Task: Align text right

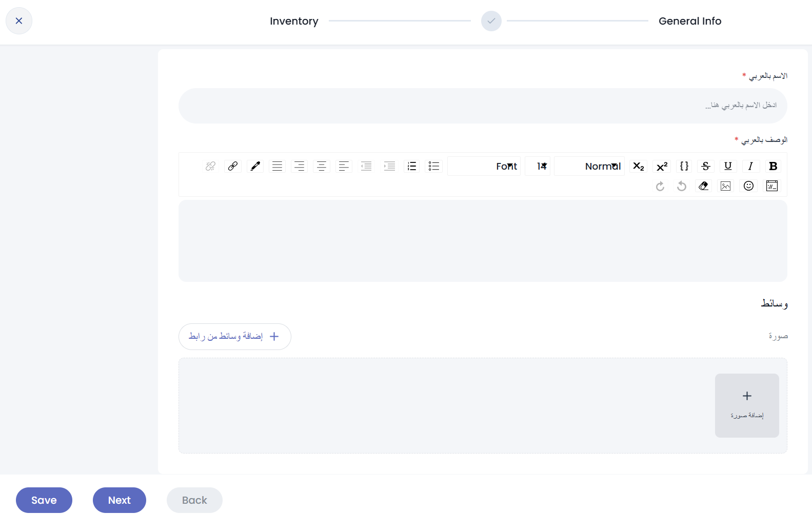Action: 300,166
